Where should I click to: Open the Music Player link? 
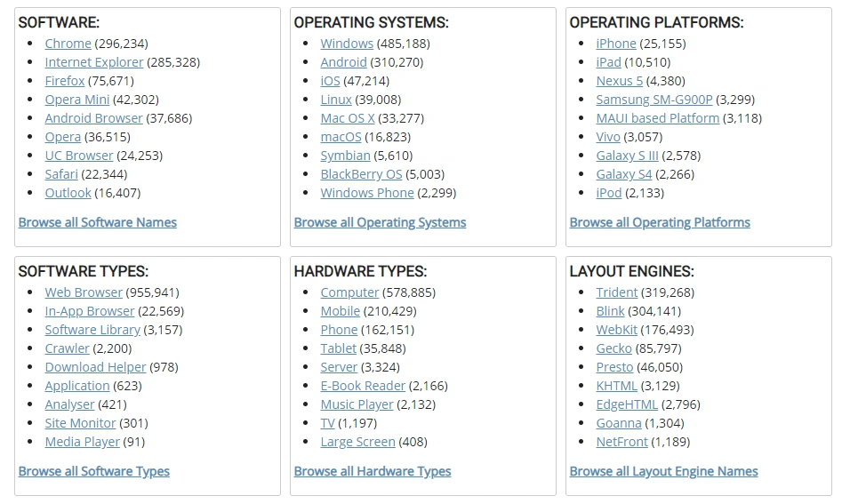(357, 404)
